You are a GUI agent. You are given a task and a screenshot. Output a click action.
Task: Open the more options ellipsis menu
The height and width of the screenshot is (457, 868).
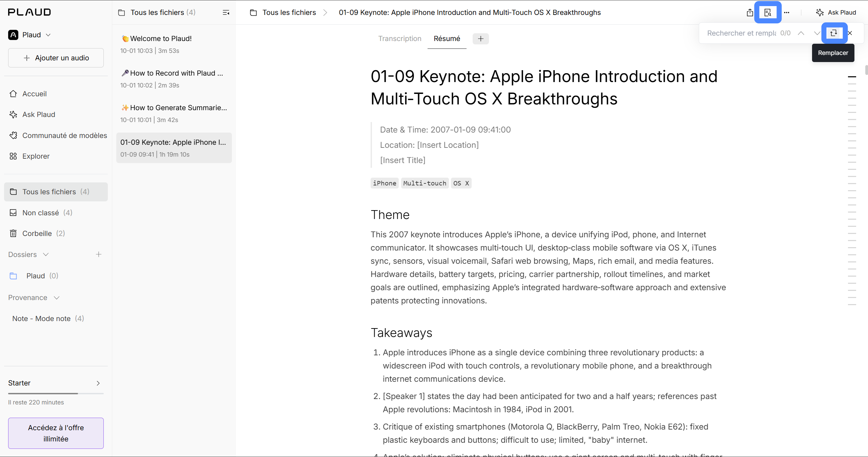click(787, 13)
